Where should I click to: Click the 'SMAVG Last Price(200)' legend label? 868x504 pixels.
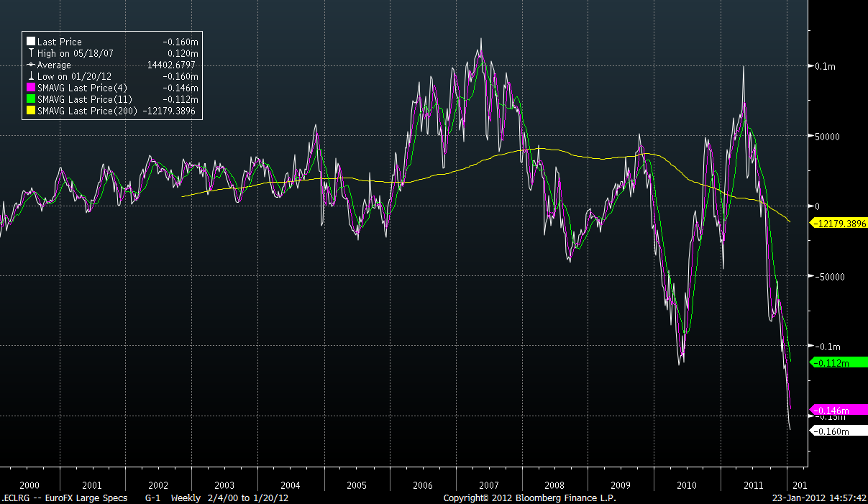(88, 111)
